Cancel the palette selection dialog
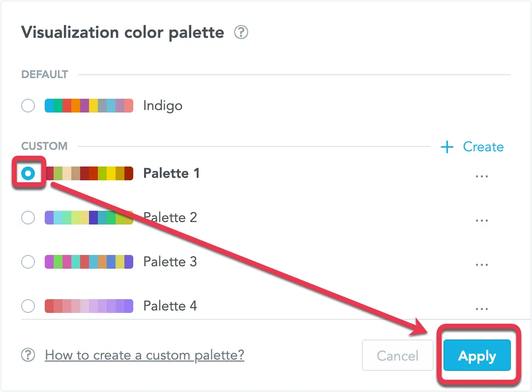 (x=397, y=356)
